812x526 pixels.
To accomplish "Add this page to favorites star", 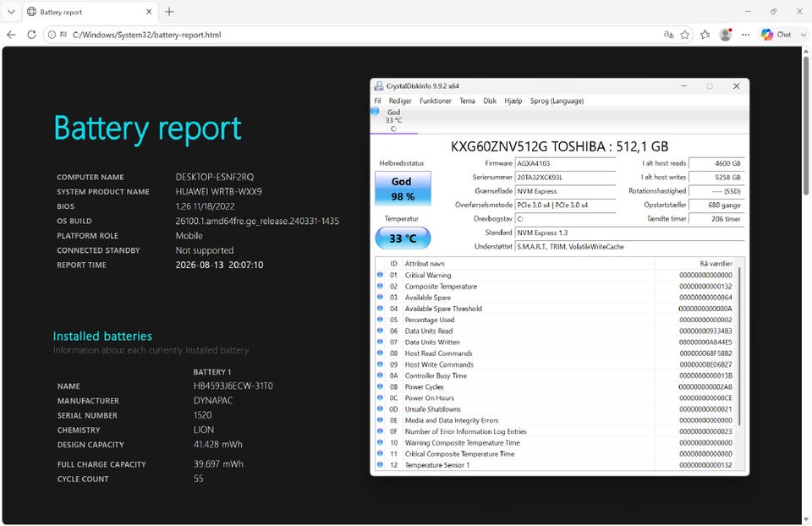I will [x=684, y=35].
